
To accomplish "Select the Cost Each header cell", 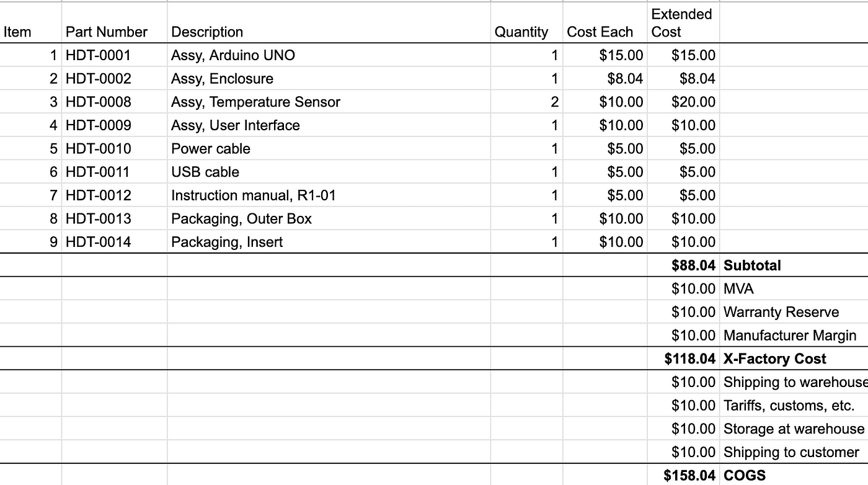I will click(x=600, y=32).
